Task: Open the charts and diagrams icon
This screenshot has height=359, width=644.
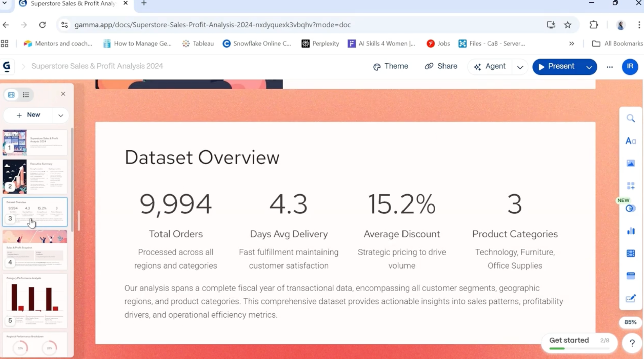Action: pos(631,231)
